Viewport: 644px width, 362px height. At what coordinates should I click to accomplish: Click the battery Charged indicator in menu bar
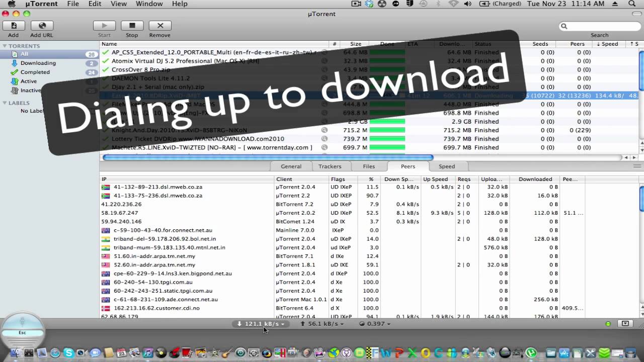click(x=501, y=4)
